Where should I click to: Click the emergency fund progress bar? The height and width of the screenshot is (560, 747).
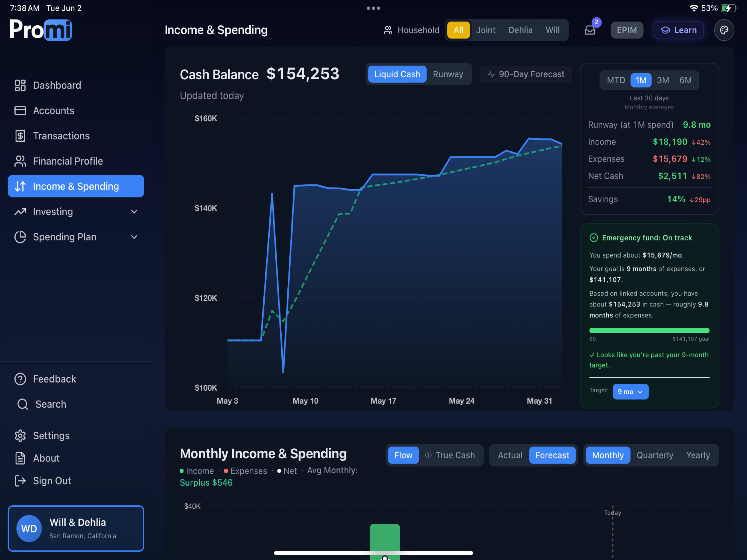pyautogui.click(x=649, y=330)
